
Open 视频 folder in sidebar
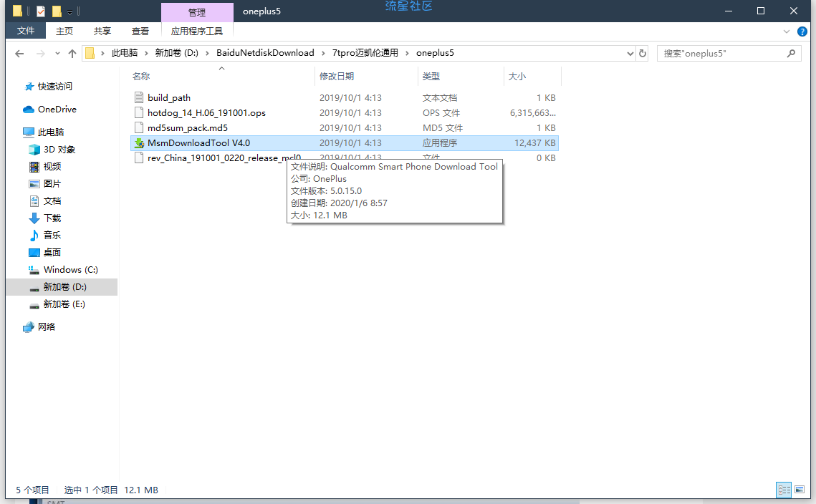click(x=52, y=166)
